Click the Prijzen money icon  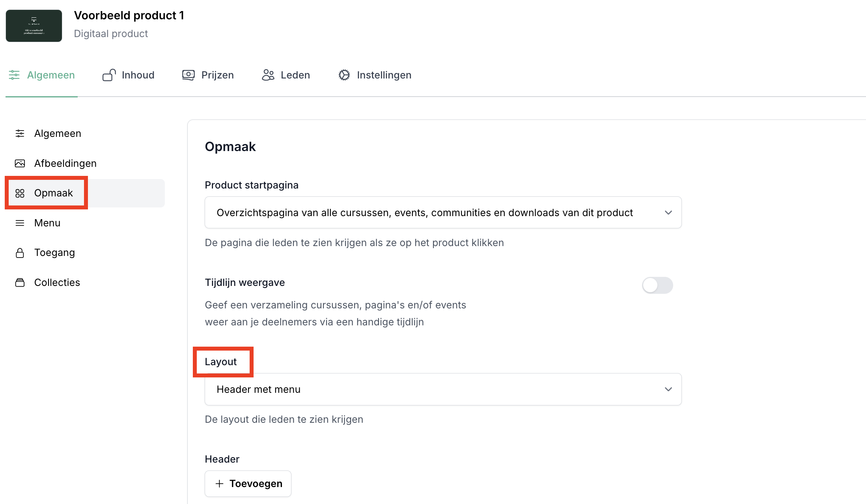[x=189, y=75]
